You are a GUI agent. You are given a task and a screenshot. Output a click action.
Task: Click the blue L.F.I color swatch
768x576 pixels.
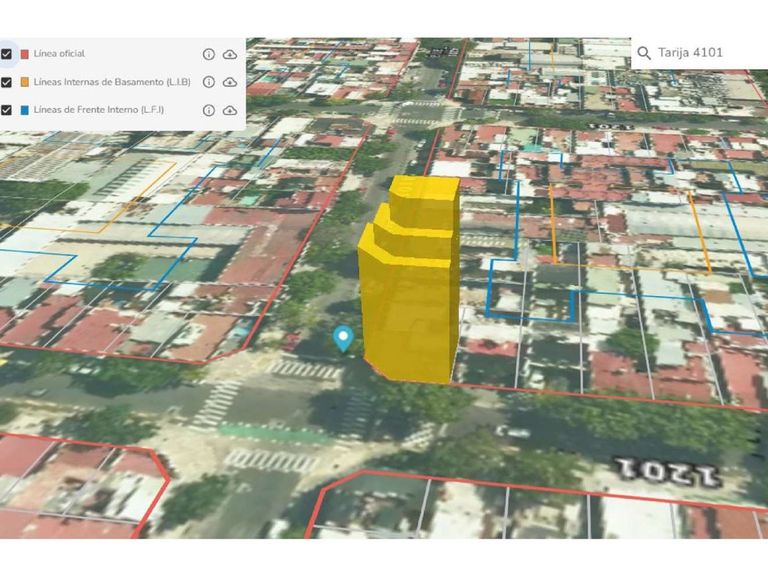(x=24, y=110)
